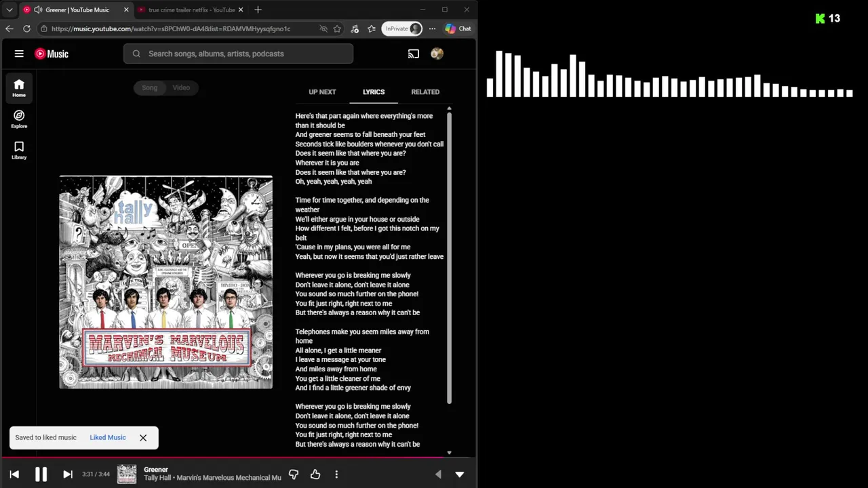Click the search magnifier icon

coord(136,54)
